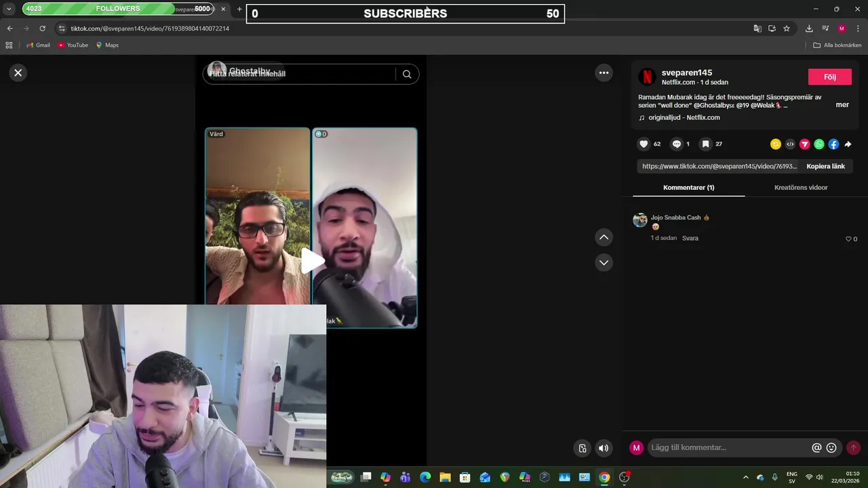The width and height of the screenshot is (868, 488).
Task: Go back in the browser
Action: (x=9, y=28)
